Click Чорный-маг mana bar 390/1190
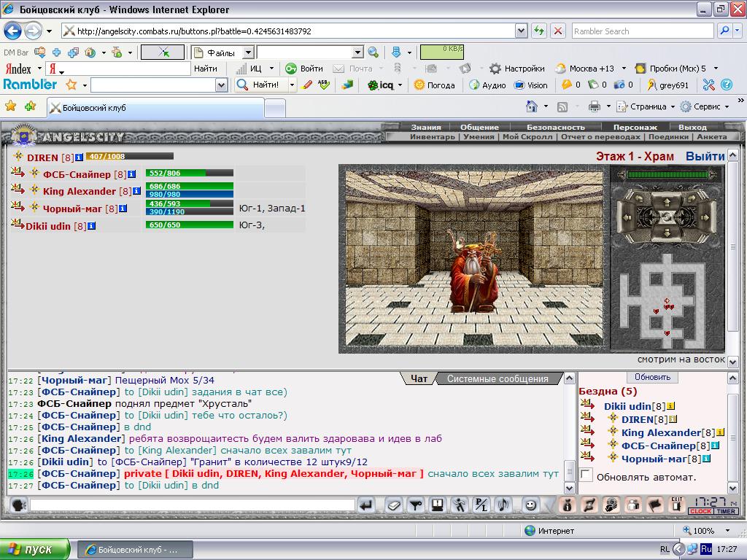 189,212
